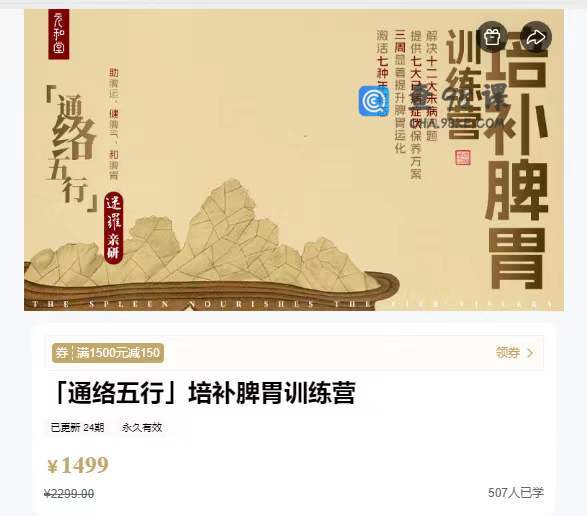Screen dimensions: 587x516
Task: Click the 「通络五行」 calligraphy on banner
Action: pos(71,150)
